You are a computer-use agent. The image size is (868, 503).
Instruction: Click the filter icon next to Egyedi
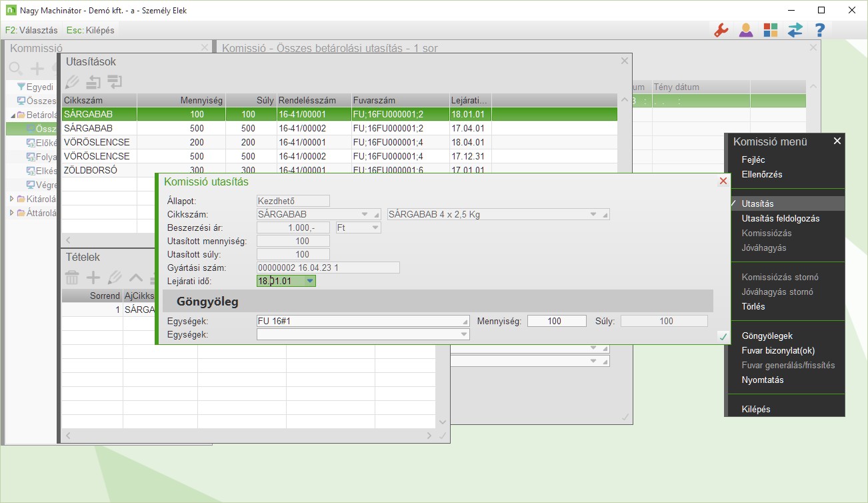[21, 87]
